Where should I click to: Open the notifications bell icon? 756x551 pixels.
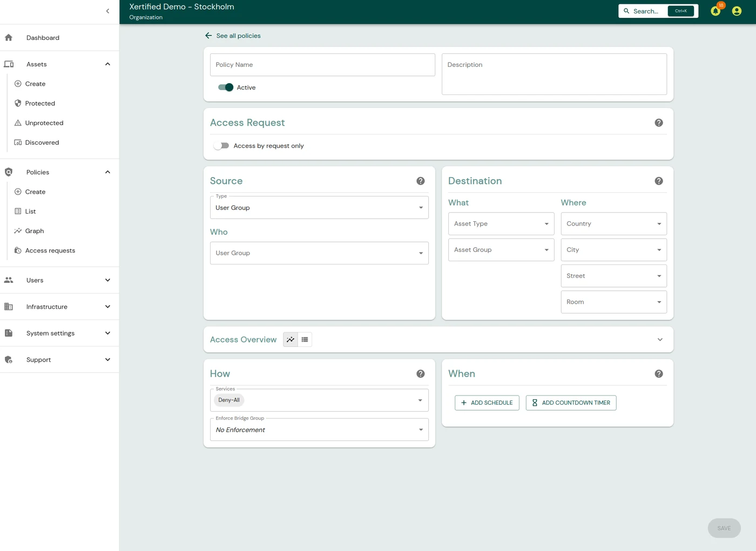tap(715, 11)
